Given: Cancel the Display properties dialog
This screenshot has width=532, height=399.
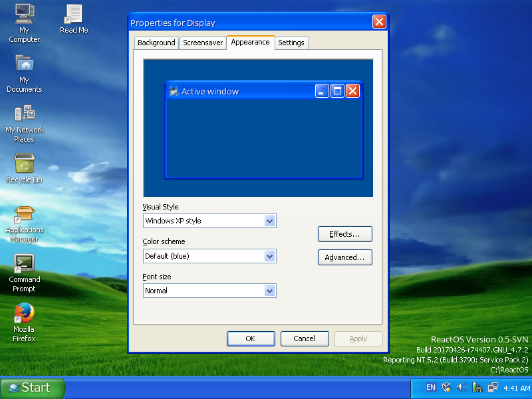Looking at the screenshot, I should tap(305, 338).
